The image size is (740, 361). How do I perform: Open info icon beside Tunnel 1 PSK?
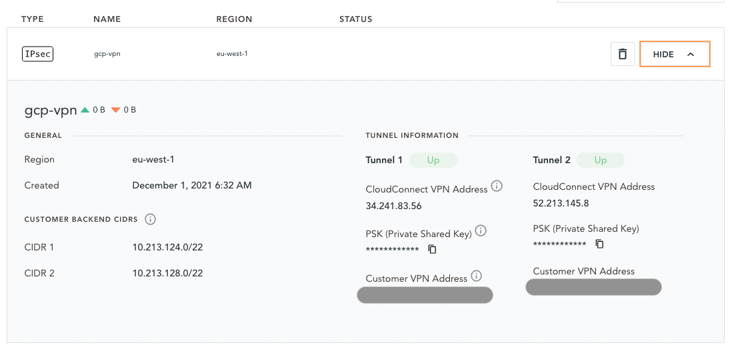pos(480,231)
